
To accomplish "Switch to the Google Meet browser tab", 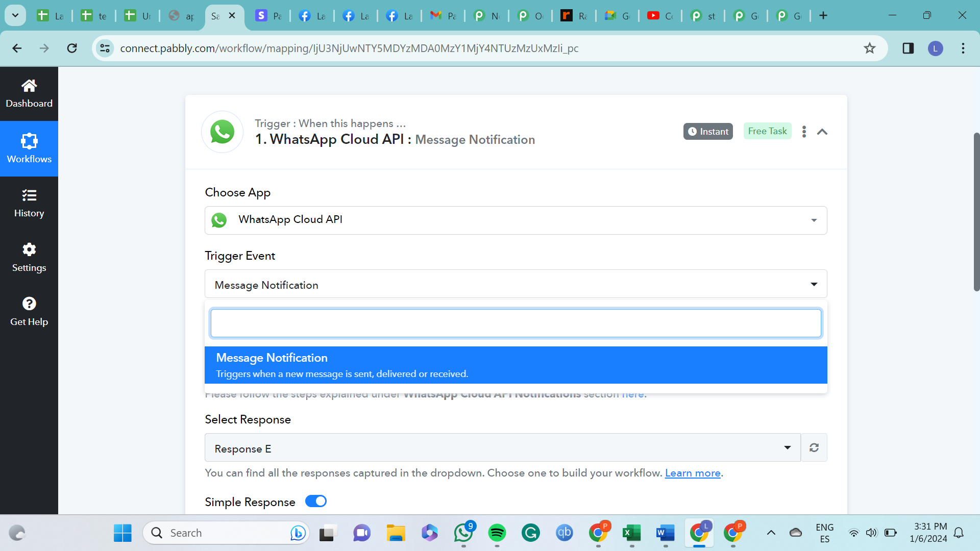I will pyautogui.click(x=617, y=16).
